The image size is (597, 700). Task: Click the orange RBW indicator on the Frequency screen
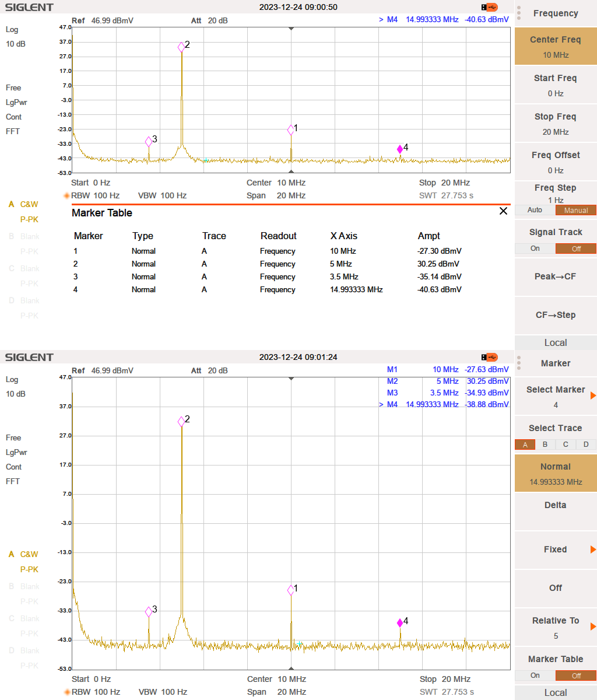click(67, 195)
